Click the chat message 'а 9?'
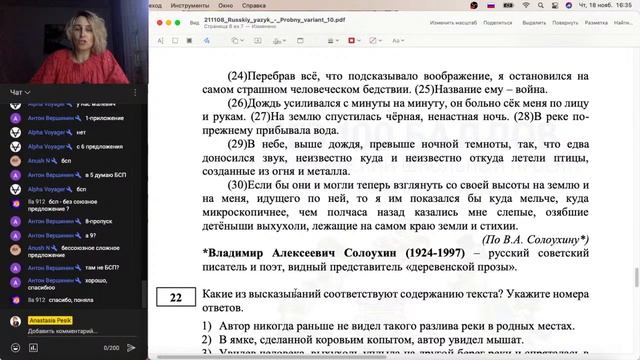This screenshot has height=360, width=640. tap(91, 236)
